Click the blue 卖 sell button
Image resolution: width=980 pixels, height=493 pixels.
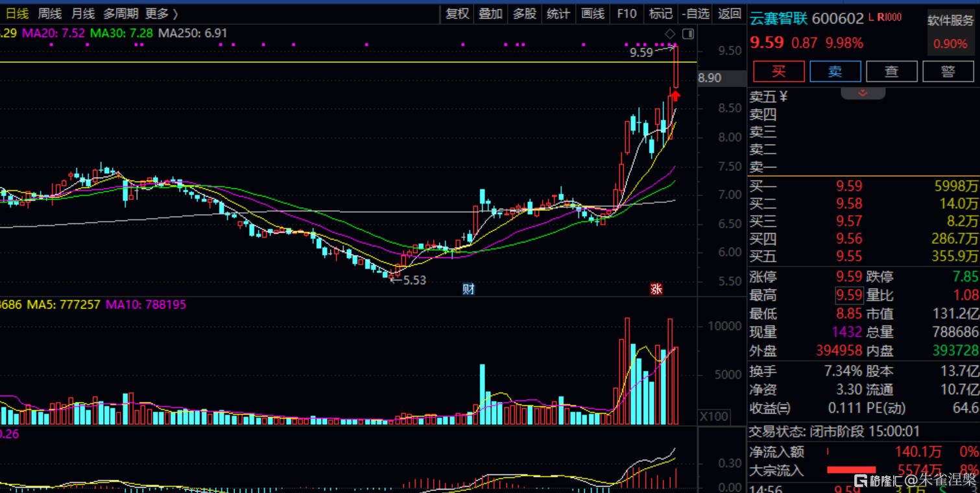pos(835,71)
